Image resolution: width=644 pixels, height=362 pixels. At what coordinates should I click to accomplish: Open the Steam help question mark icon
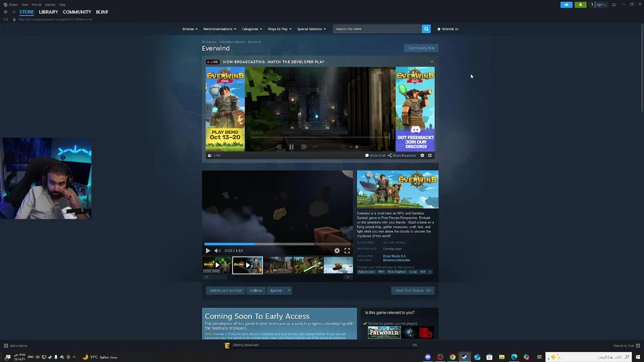click(x=592, y=5)
